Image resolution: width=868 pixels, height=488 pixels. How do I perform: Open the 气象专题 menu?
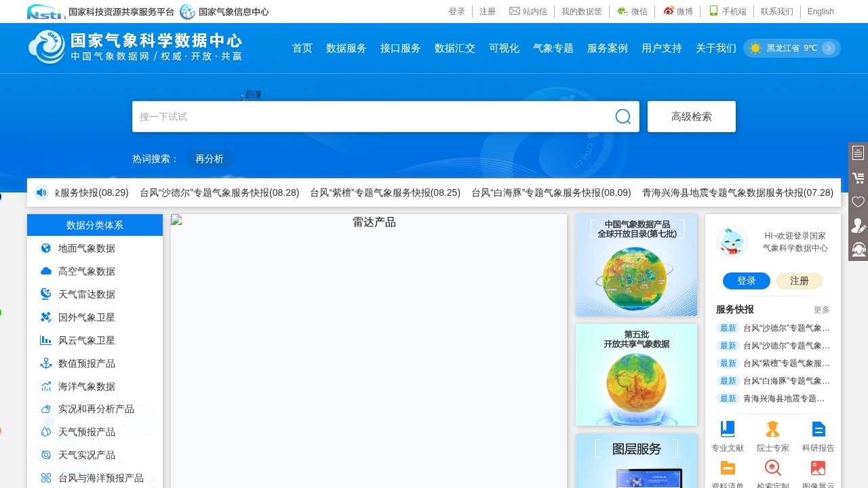(x=553, y=48)
